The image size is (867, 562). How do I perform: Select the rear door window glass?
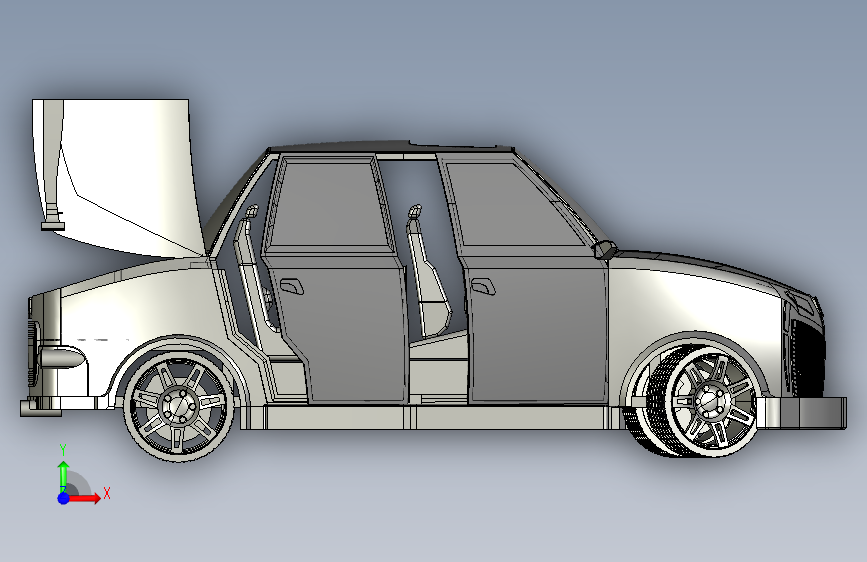(x=329, y=204)
